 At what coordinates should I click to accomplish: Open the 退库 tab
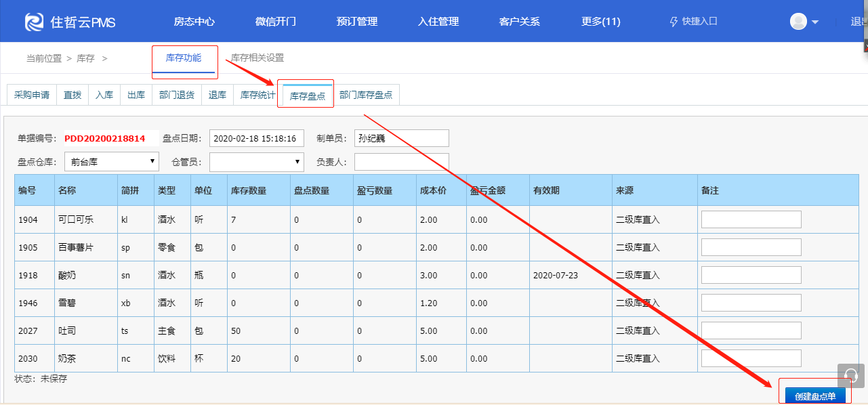pos(218,95)
